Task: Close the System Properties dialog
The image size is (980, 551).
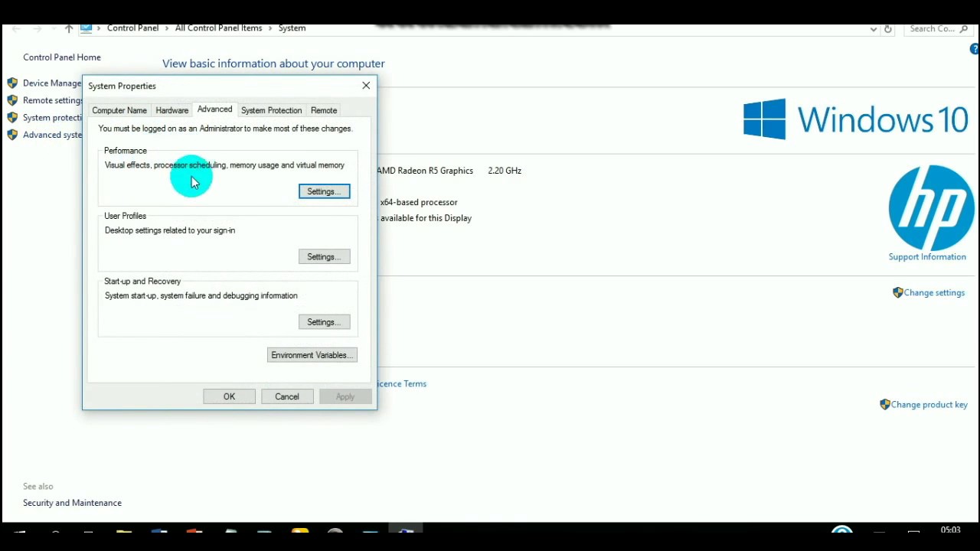Action: click(366, 86)
